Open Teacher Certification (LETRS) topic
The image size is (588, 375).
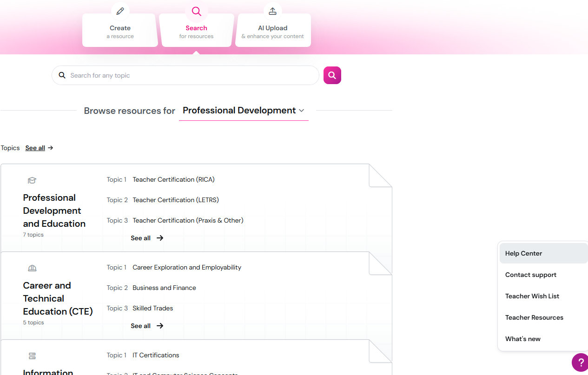tap(176, 200)
